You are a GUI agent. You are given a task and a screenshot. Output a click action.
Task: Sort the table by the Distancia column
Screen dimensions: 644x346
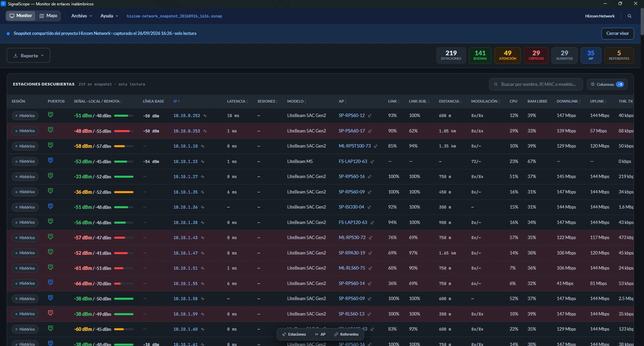(x=450, y=101)
